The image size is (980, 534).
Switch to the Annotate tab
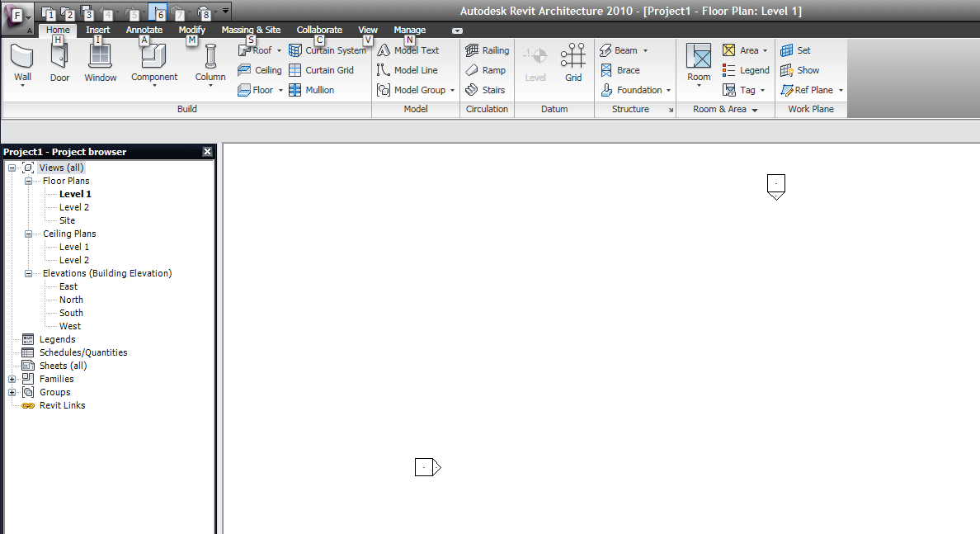pyautogui.click(x=144, y=30)
